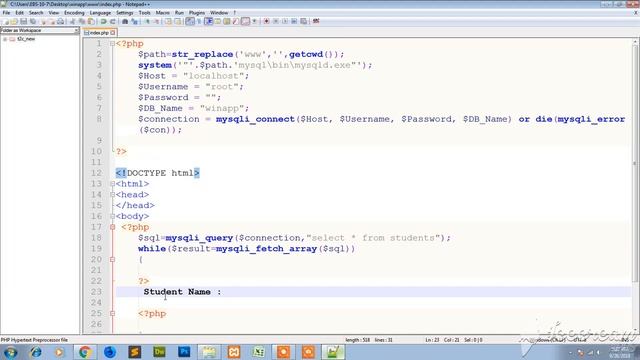The image size is (640, 360).
Task: Open the Edit menu
Action: point(19,13)
